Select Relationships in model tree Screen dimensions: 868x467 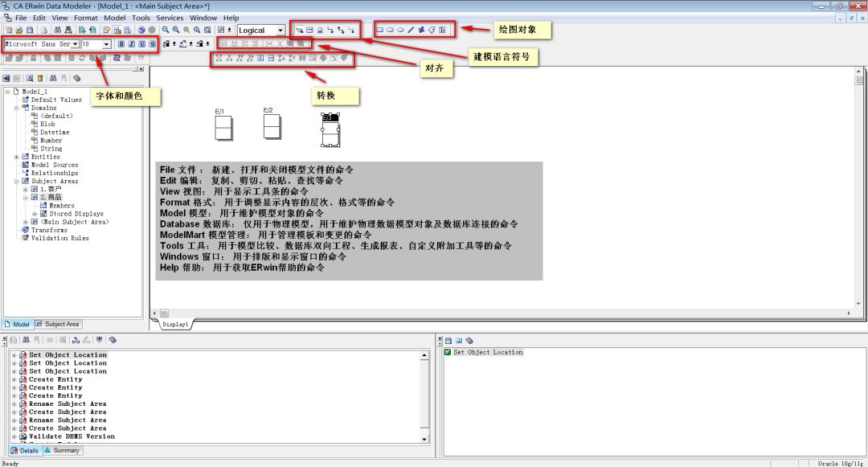click(x=55, y=173)
